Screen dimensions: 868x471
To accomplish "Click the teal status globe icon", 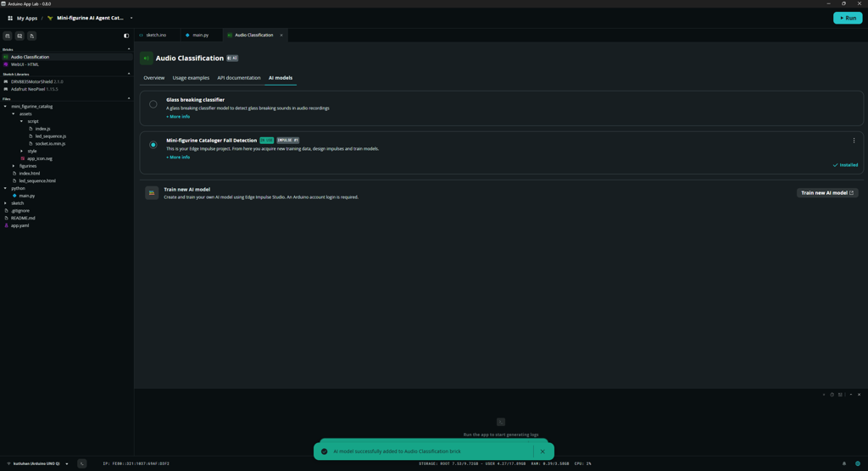I will (x=858, y=464).
